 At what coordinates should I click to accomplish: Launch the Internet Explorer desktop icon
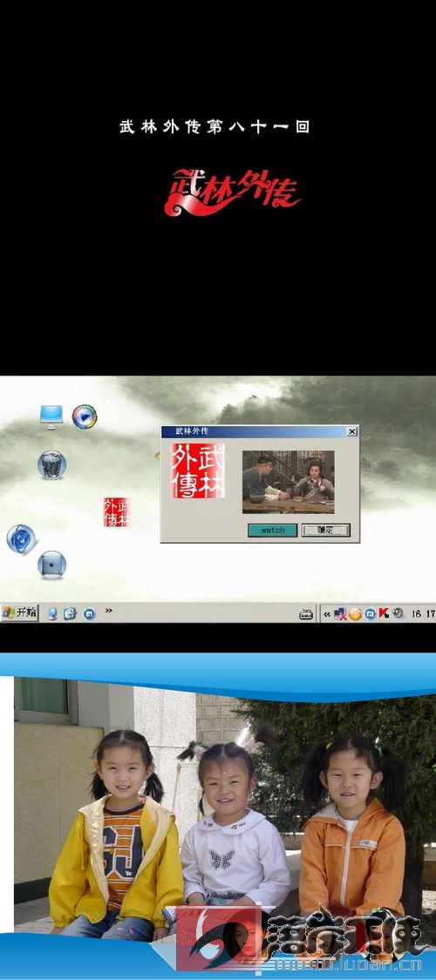point(22,539)
